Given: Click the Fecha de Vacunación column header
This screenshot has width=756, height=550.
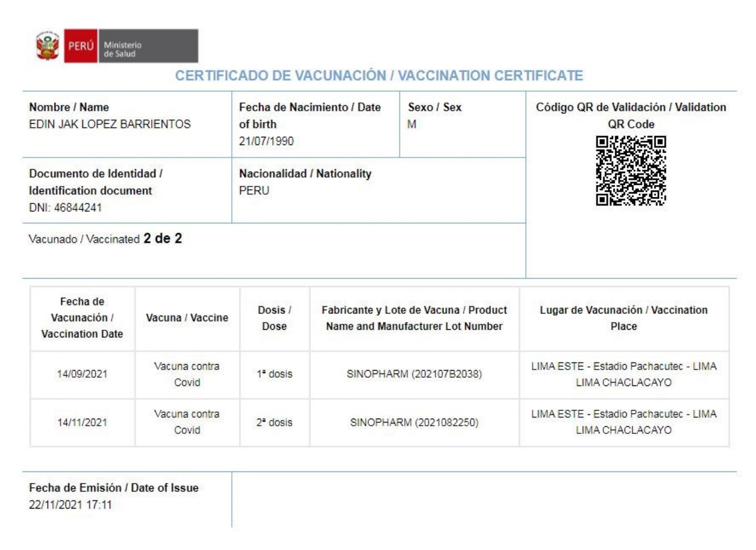Looking at the screenshot, I should (x=82, y=318).
